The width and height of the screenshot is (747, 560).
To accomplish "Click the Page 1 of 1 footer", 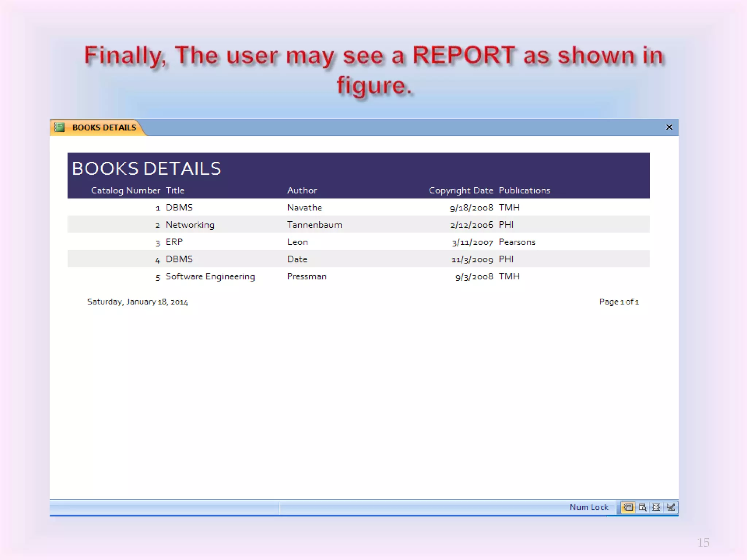I will (x=619, y=302).
